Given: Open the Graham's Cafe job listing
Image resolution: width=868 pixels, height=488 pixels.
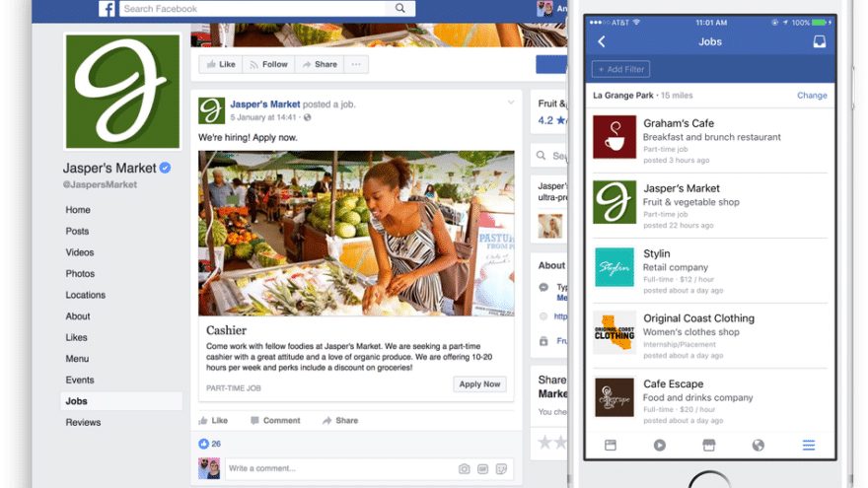Looking at the screenshot, I should (x=709, y=141).
